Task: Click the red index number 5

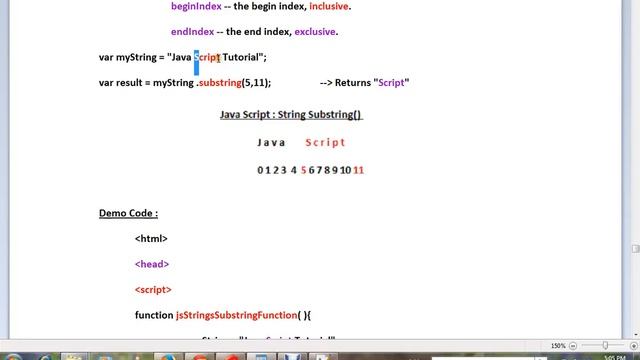Action: pos(303,170)
